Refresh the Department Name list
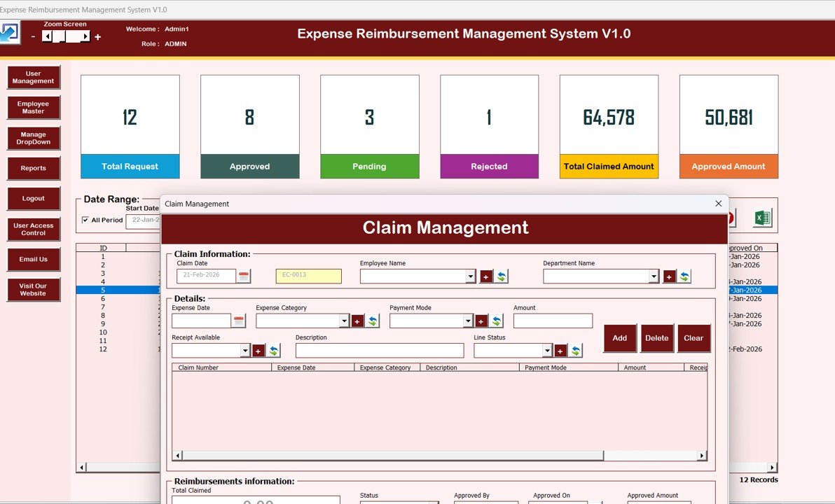Image resolution: width=835 pixels, height=504 pixels. pyautogui.click(x=683, y=276)
